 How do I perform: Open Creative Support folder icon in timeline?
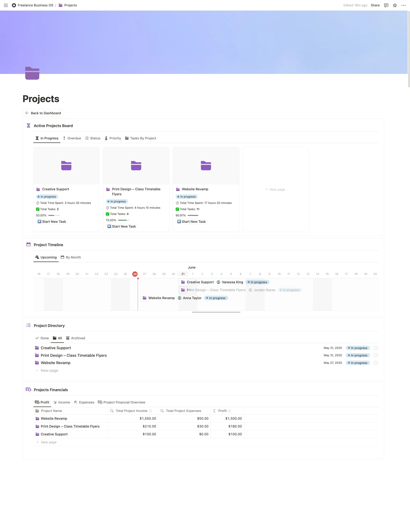[183, 282]
